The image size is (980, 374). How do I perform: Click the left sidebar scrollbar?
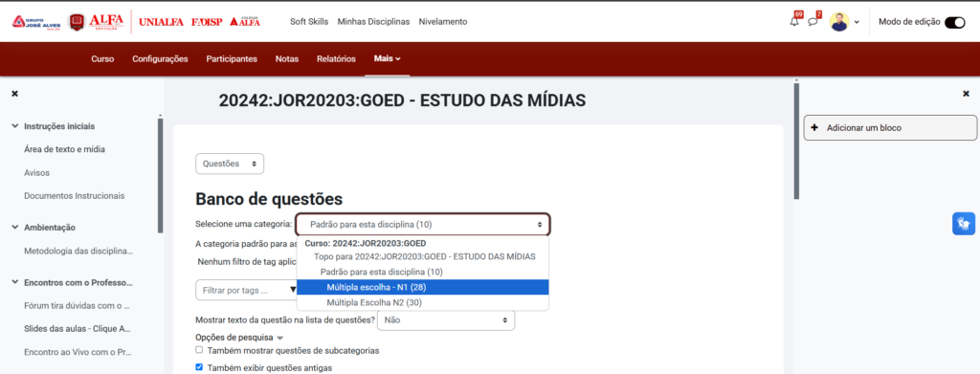click(x=160, y=175)
